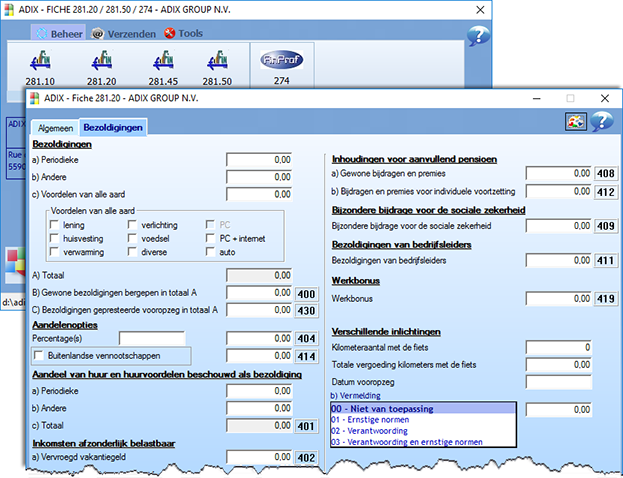Check the verlichting option

pyautogui.click(x=132, y=225)
